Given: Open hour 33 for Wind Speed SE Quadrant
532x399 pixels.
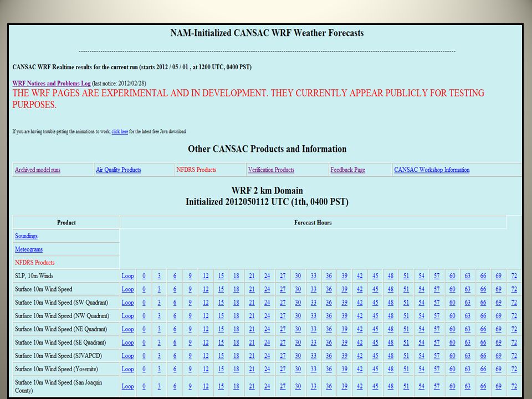Looking at the screenshot, I should (314, 342).
